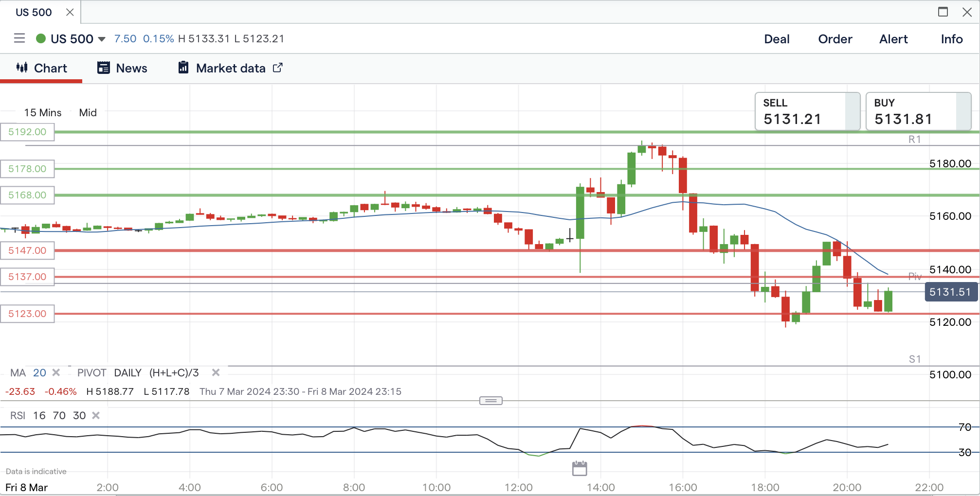Click the current price 5131.51 marker
Image resolution: width=980 pixels, height=496 pixels.
951,292
